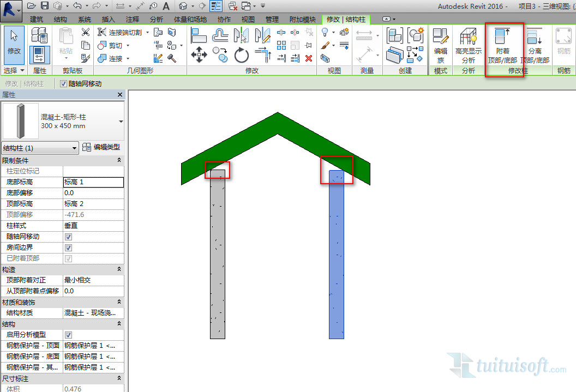
Task: Click the Attach Top/Base (附着 顶部/底部) tool
Action: (x=502, y=45)
